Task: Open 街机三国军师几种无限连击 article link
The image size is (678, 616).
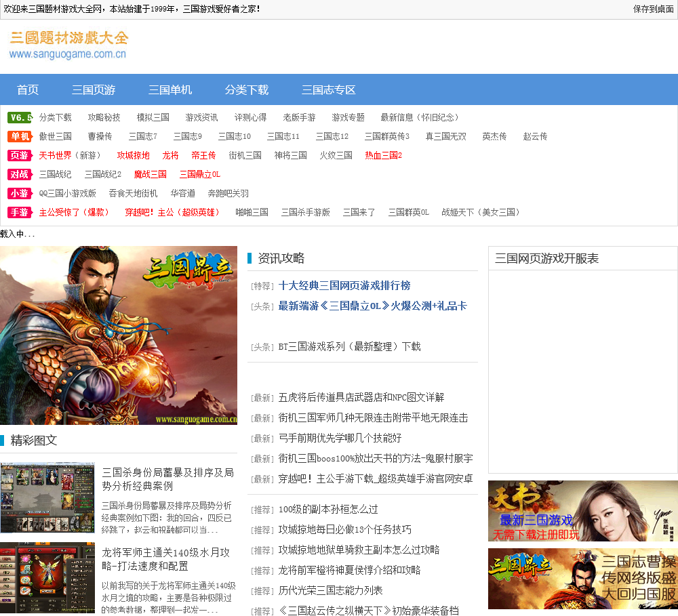Action: 373,418
